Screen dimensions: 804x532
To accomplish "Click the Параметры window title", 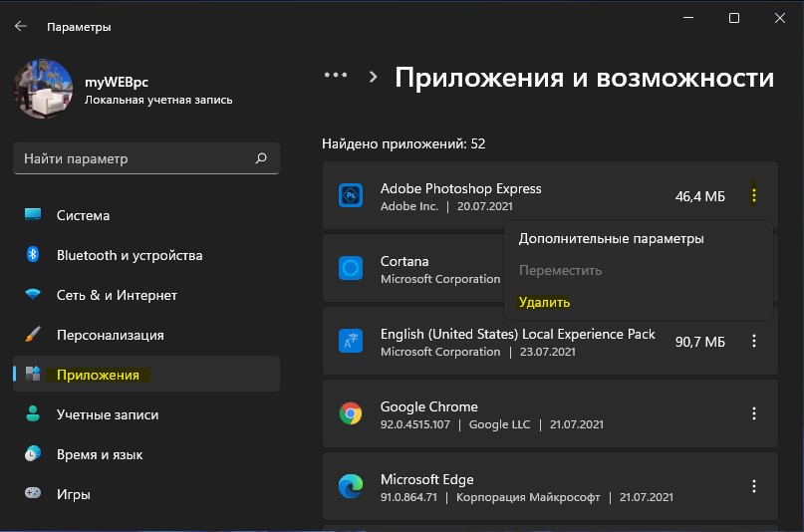I will (x=79, y=27).
